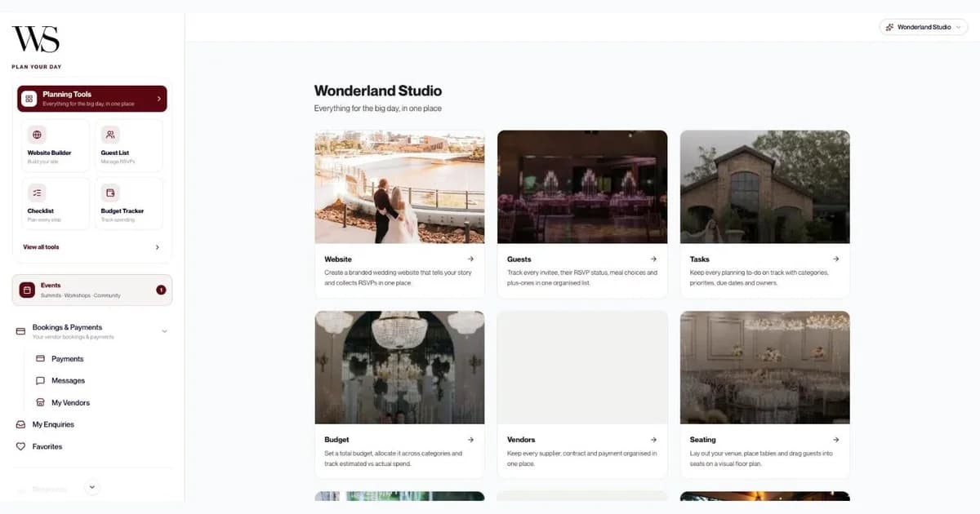Image resolution: width=980 pixels, height=514 pixels.
Task: Click the Wonderland Studio account logo icon
Action: 889,27
